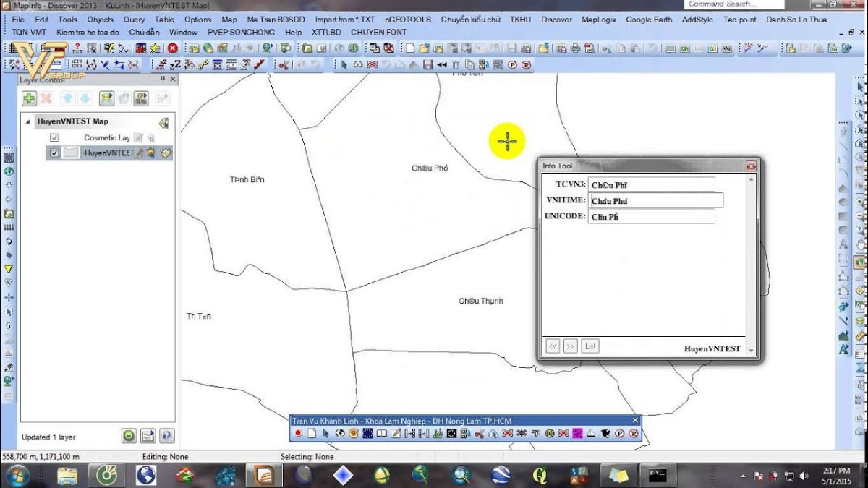The image size is (868, 488).
Task: Click the previous record << button in Info Tool
Action: tap(553, 346)
